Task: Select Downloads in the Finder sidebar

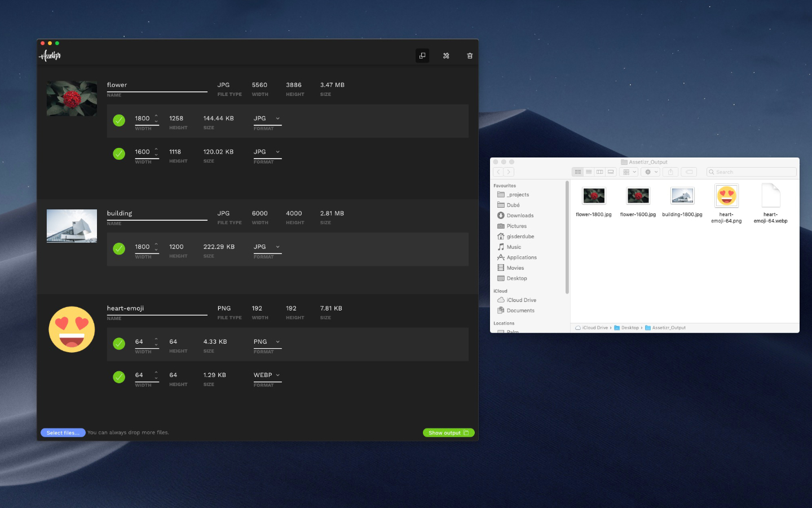Action: [519, 216]
